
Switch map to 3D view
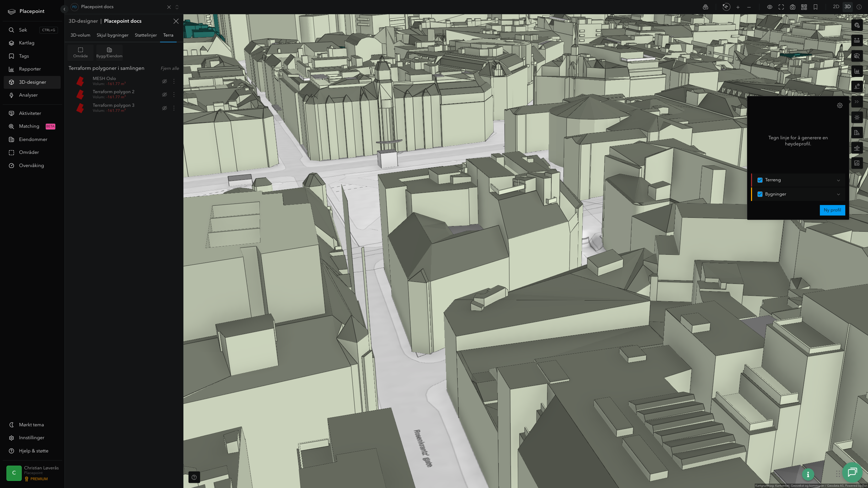pyautogui.click(x=848, y=7)
